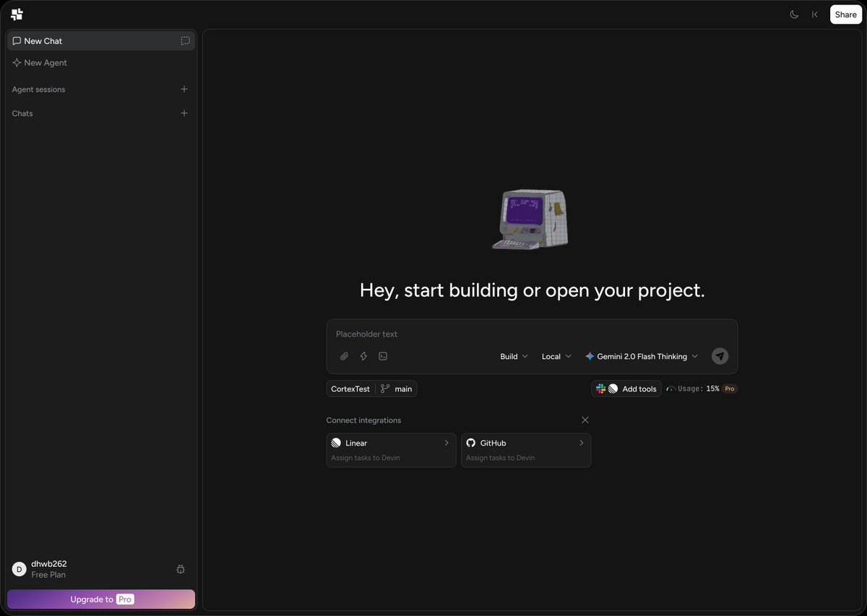This screenshot has height=616, width=867.
Task: Attach a file with the paperclip icon
Action: (345, 356)
